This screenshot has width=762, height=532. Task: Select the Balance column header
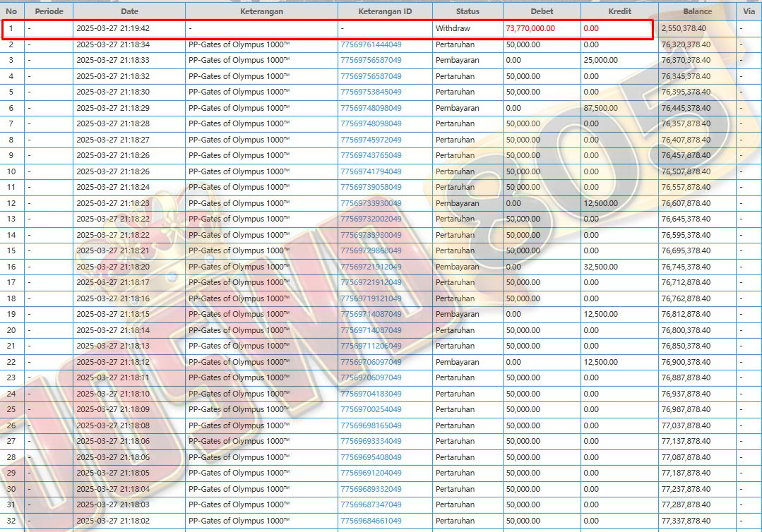click(x=697, y=11)
